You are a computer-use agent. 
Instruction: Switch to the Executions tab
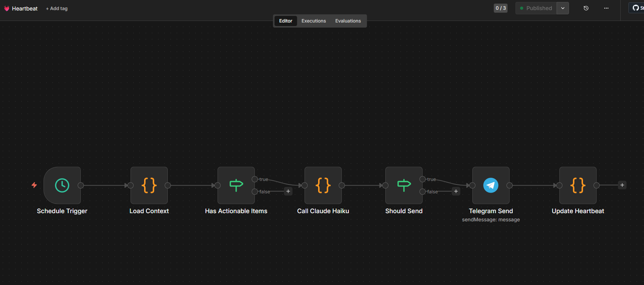point(313,21)
